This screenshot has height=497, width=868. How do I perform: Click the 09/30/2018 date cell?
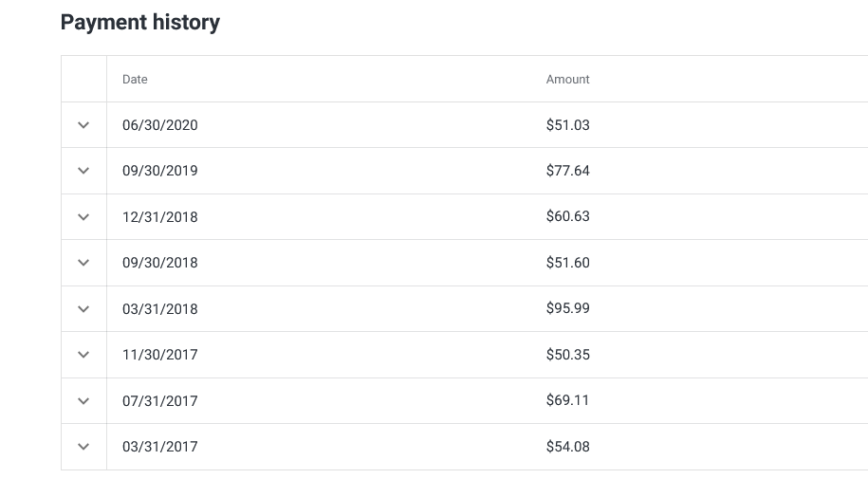(159, 263)
